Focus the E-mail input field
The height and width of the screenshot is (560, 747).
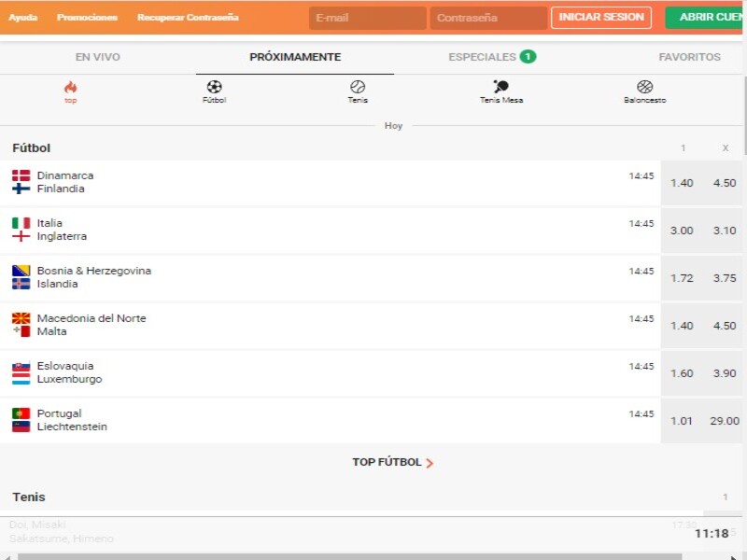[x=367, y=18]
